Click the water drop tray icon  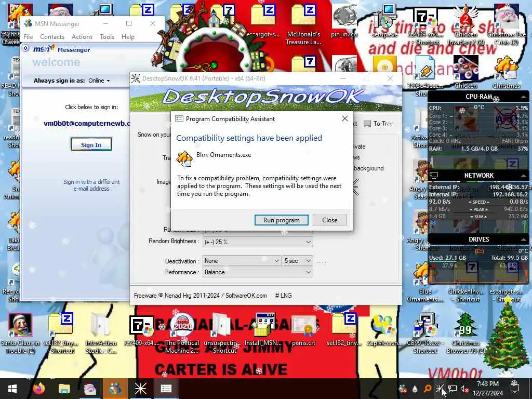[x=415, y=389]
